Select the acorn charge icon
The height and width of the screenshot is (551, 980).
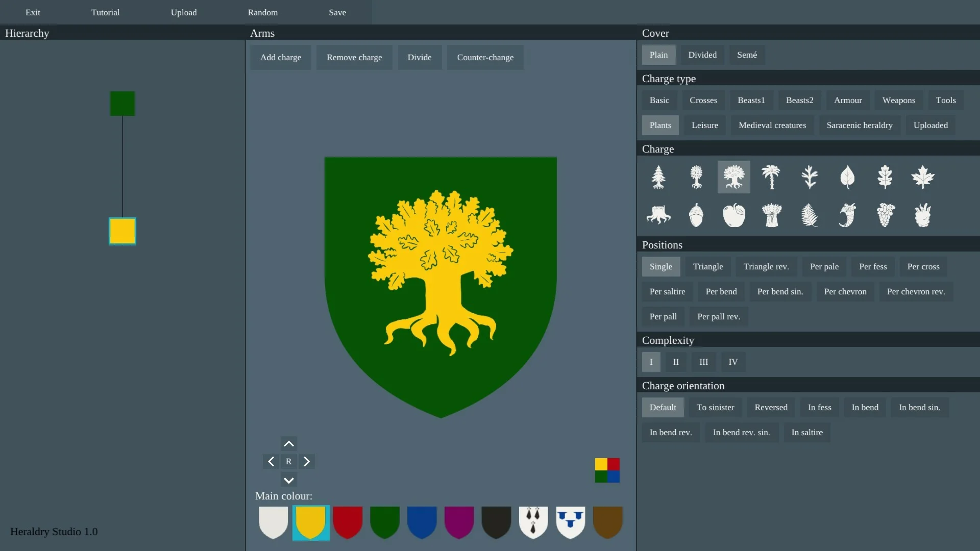click(x=696, y=215)
